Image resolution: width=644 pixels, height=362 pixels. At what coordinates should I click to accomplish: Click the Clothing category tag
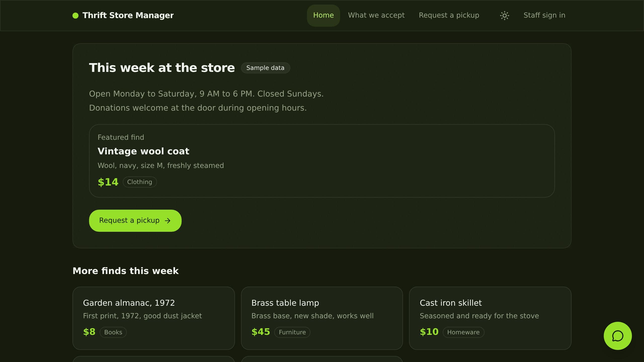pos(140,182)
